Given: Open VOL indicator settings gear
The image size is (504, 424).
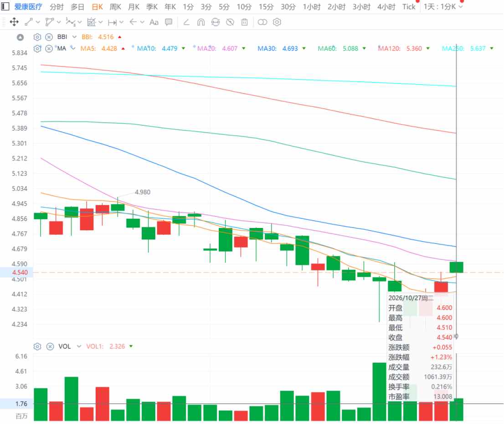Looking at the screenshot, I should coord(37,346).
